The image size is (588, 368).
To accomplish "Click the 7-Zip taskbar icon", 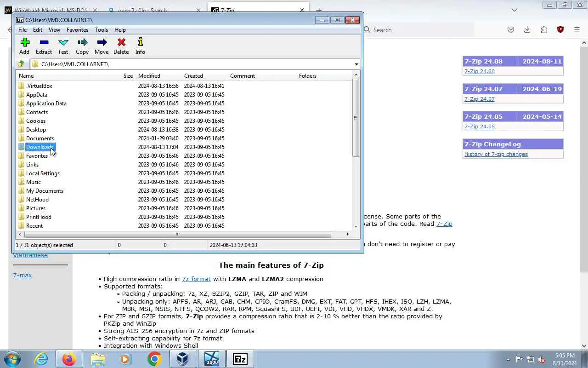I will click(240, 359).
